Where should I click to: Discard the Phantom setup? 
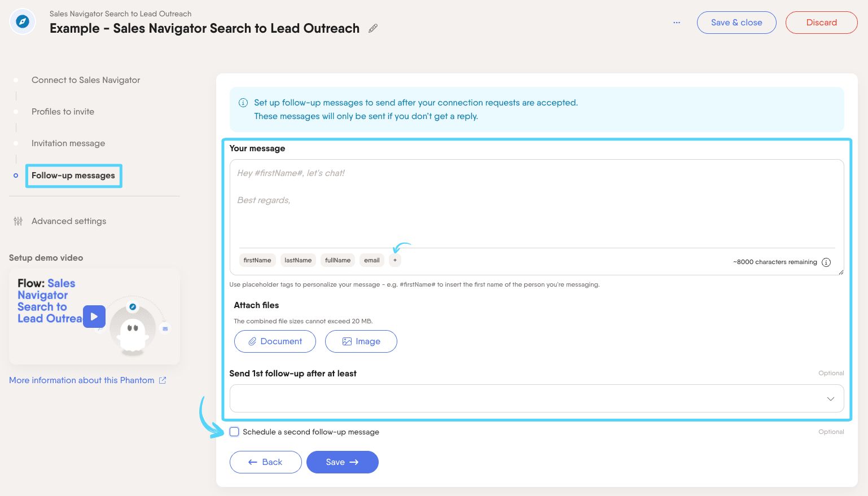pos(822,23)
